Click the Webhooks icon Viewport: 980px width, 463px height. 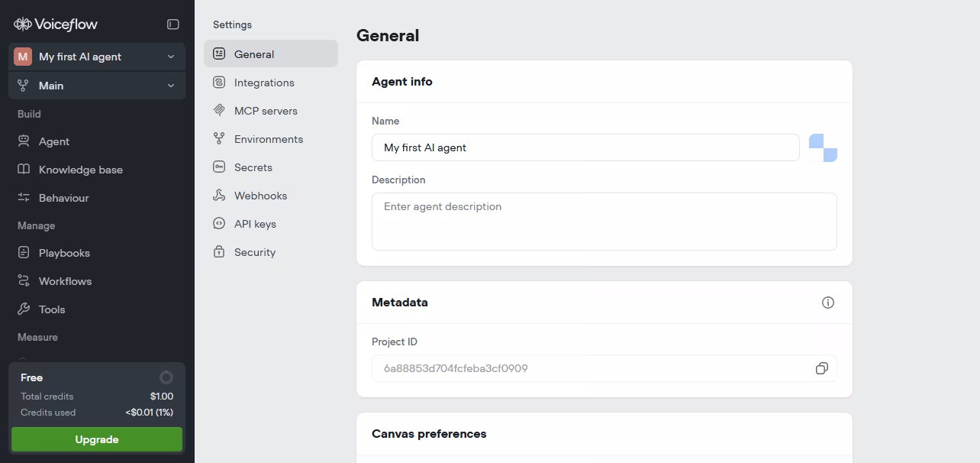coord(219,196)
